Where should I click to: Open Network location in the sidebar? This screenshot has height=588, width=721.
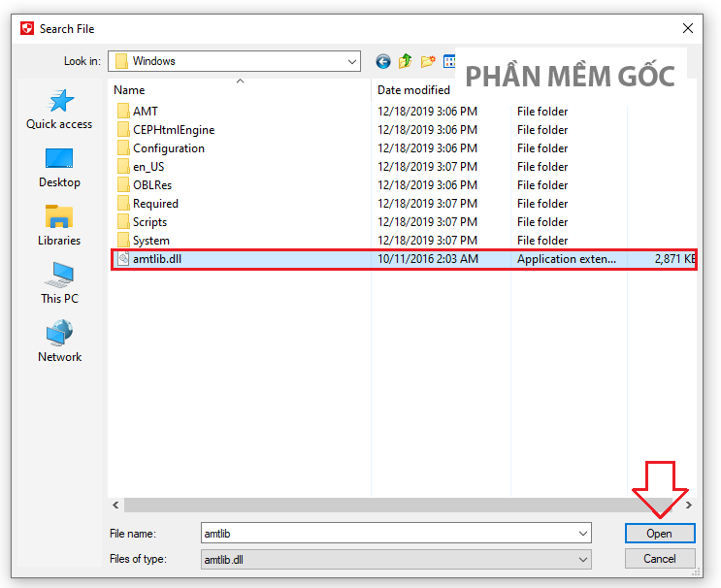pos(59,342)
